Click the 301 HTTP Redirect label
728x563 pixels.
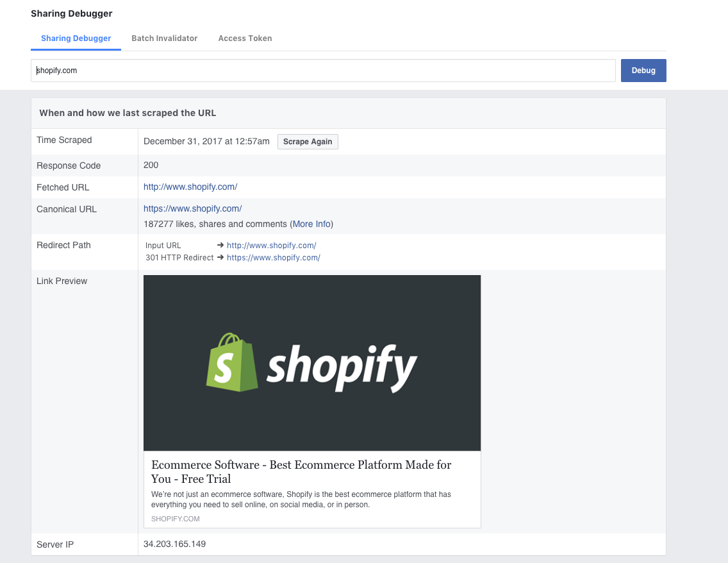coord(179,258)
